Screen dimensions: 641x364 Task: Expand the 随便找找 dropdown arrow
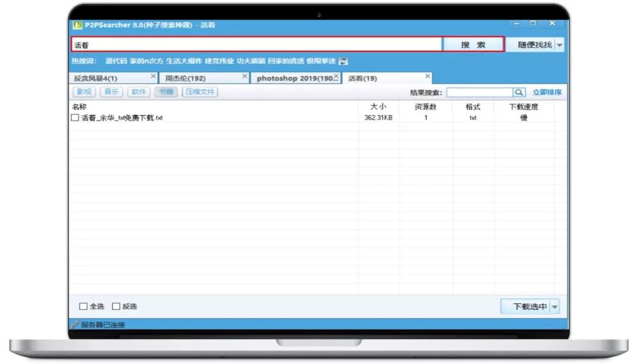pos(559,45)
